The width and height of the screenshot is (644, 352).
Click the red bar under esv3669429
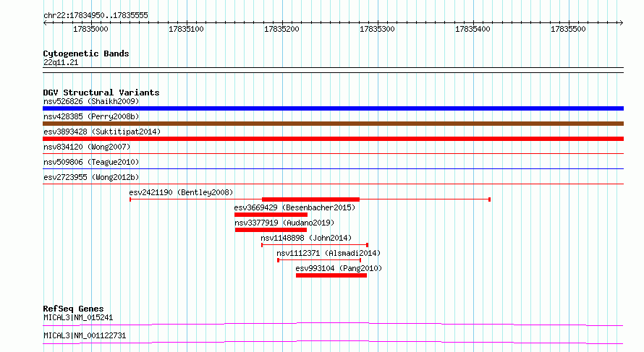tap(271, 215)
